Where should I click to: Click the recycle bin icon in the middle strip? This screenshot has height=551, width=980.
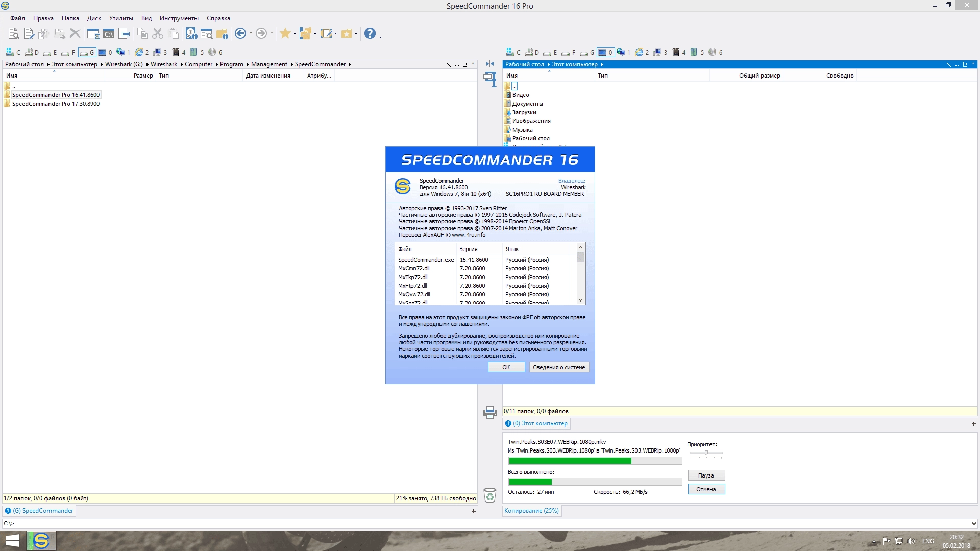click(490, 495)
